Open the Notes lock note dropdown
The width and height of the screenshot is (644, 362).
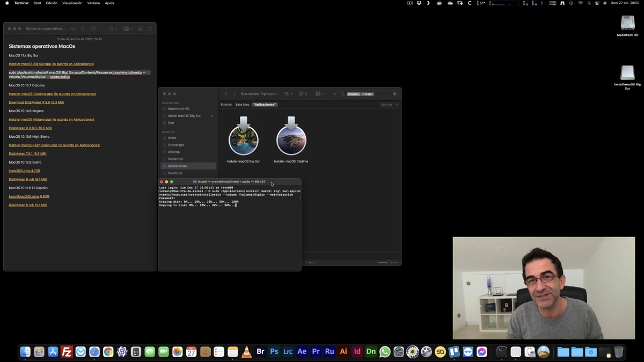tap(113, 28)
